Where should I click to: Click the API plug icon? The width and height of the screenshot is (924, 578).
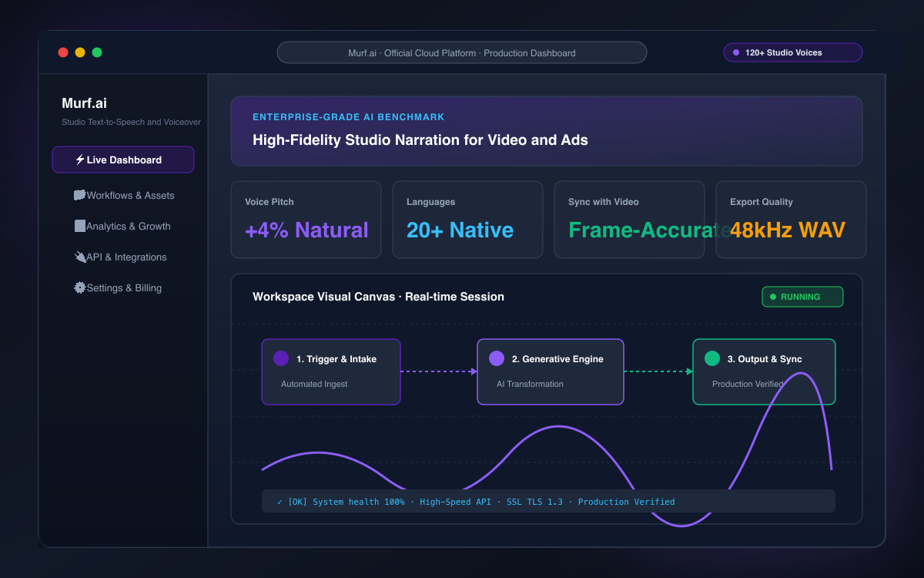point(80,257)
